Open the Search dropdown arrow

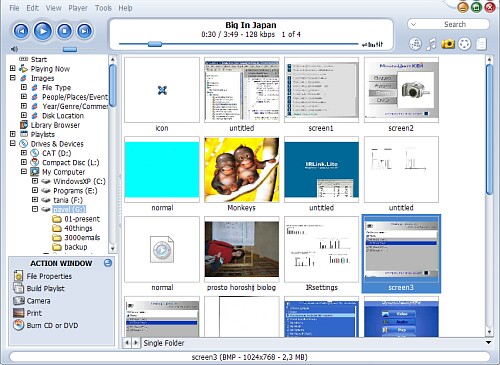[413, 24]
